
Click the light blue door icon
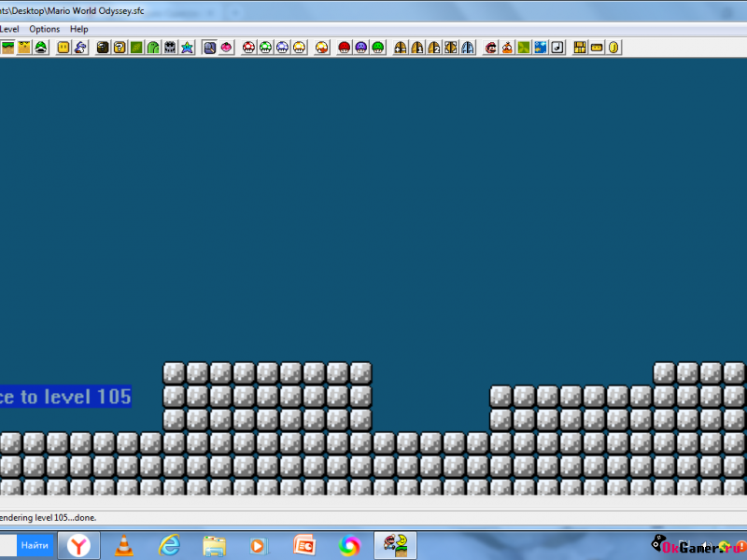coord(468,48)
